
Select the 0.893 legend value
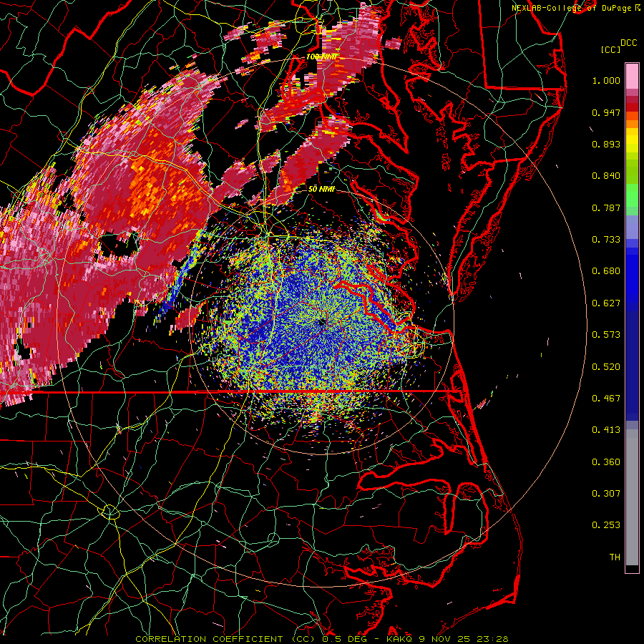(606, 144)
